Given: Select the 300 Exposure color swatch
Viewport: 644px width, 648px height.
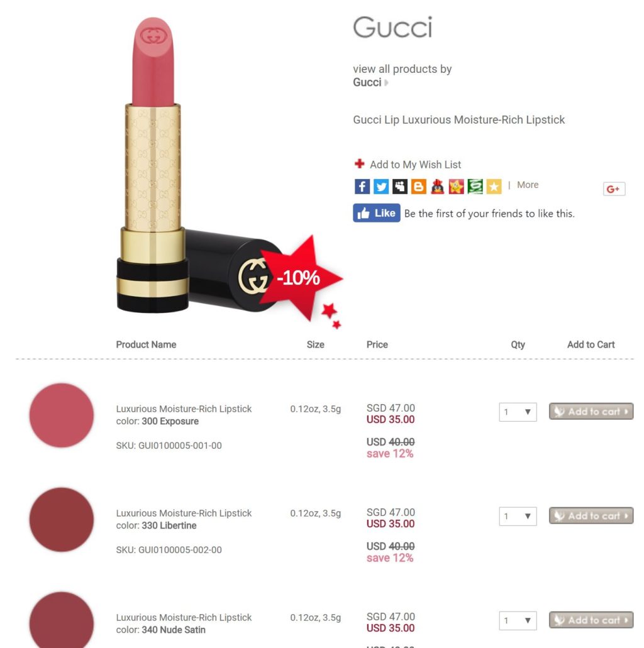Looking at the screenshot, I should click(x=62, y=415).
